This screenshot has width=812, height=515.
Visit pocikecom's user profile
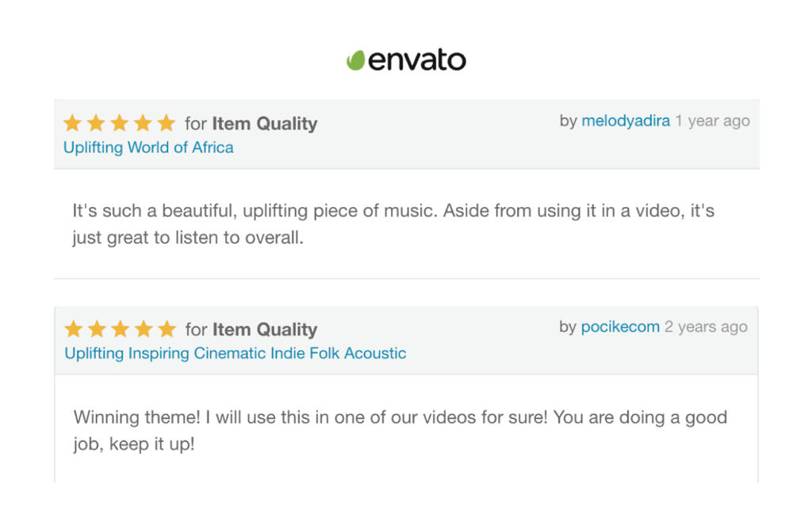[x=620, y=327]
